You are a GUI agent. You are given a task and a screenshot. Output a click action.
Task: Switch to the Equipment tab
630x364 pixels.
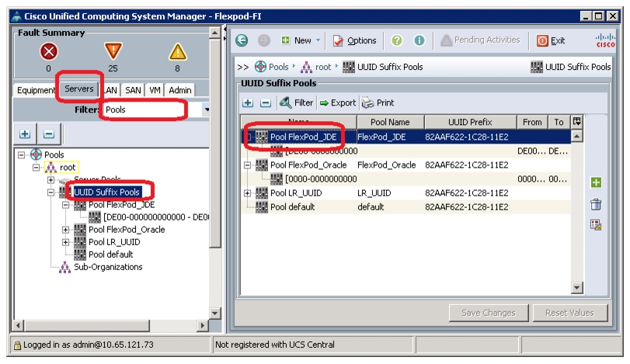coord(36,90)
